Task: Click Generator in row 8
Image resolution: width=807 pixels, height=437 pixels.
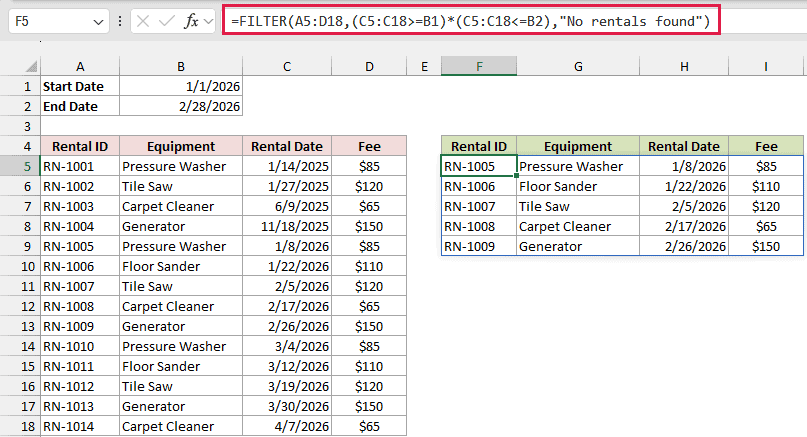Action: tap(181, 226)
